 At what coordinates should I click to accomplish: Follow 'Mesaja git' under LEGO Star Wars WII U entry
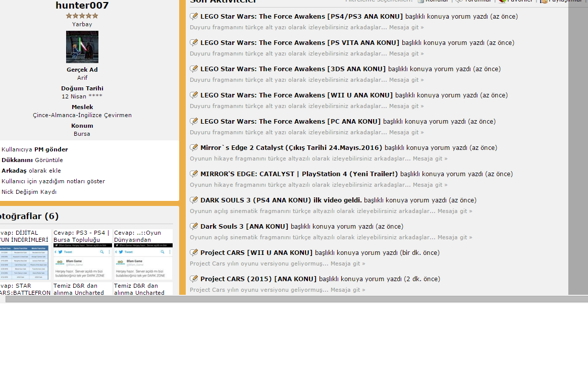406,106
